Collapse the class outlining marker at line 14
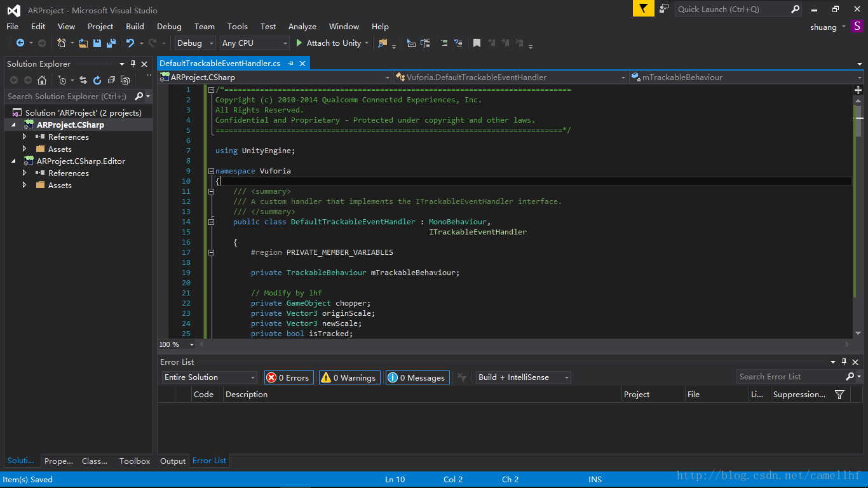Image resolution: width=868 pixels, height=488 pixels. (x=212, y=222)
